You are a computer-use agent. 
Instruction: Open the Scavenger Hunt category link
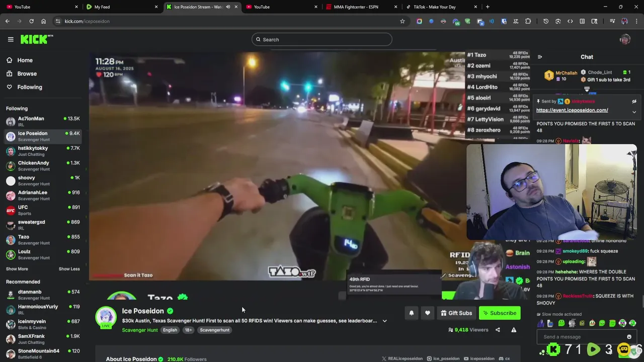click(x=140, y=330)
